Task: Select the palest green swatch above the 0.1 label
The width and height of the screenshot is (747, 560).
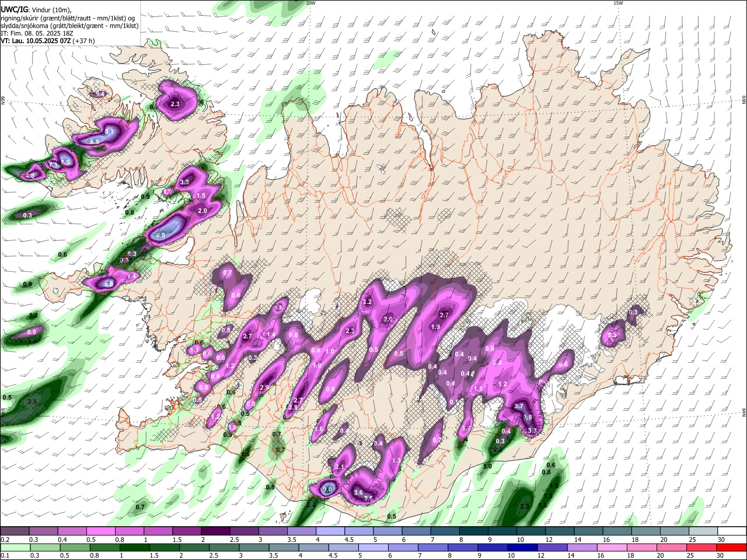Action: coord(15,547)
